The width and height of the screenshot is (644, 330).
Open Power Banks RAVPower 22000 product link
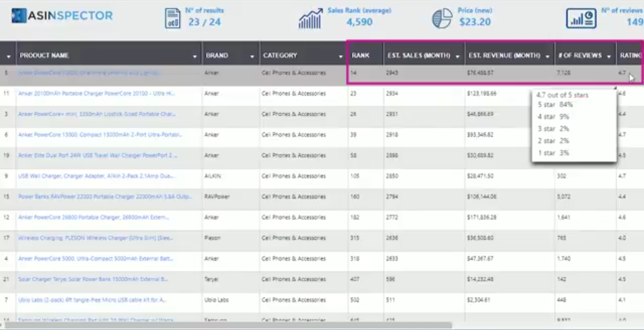pos(105,196)
